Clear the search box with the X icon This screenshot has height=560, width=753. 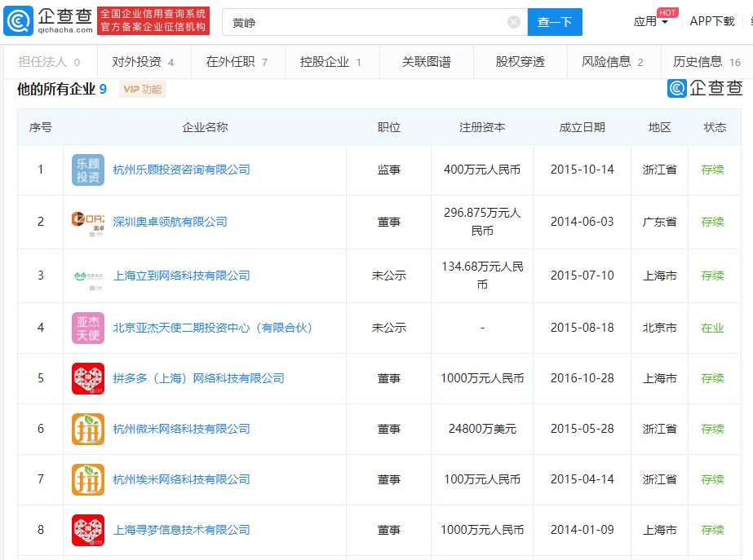pos(514,22)
